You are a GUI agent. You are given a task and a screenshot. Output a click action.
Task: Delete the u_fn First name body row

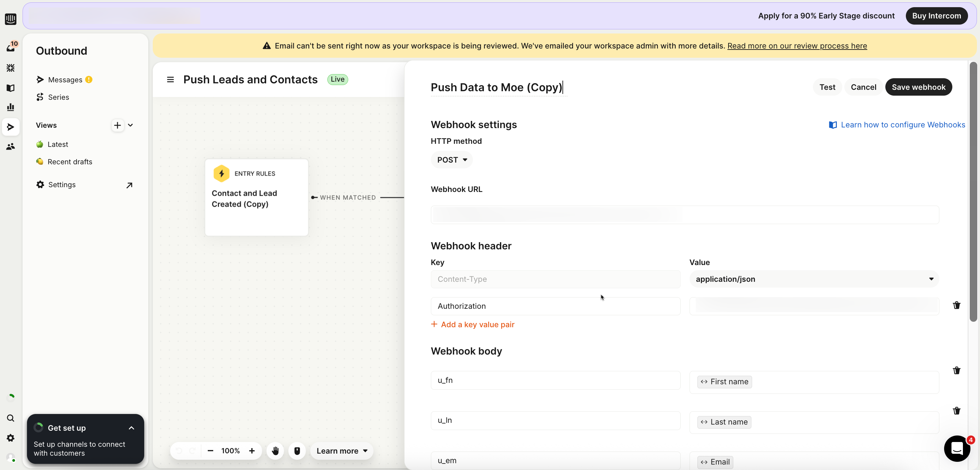point(957,370)
